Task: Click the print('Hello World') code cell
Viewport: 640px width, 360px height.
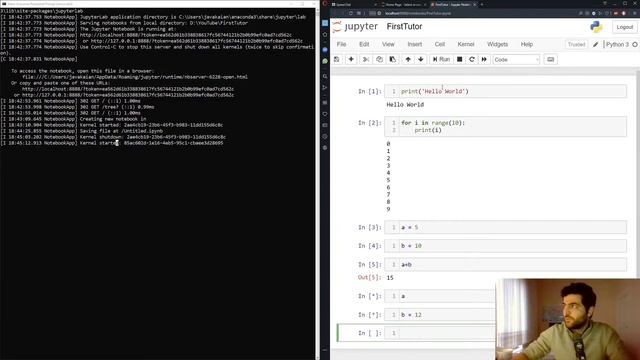Action: 505,91
